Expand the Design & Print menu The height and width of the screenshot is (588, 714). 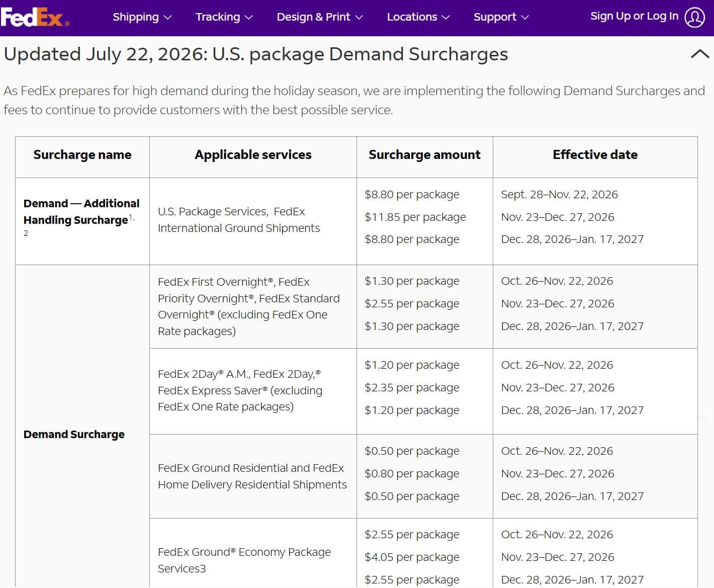click(320, 17)
